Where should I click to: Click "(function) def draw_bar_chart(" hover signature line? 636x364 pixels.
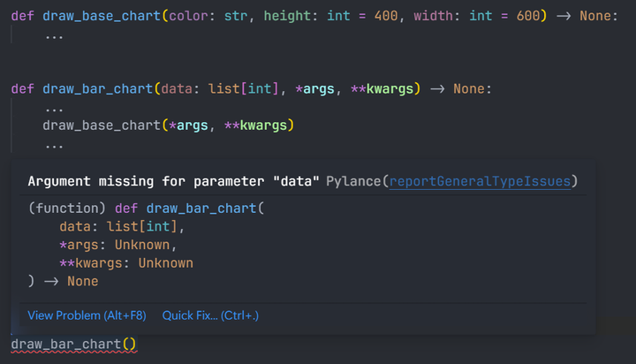[146, 209]
